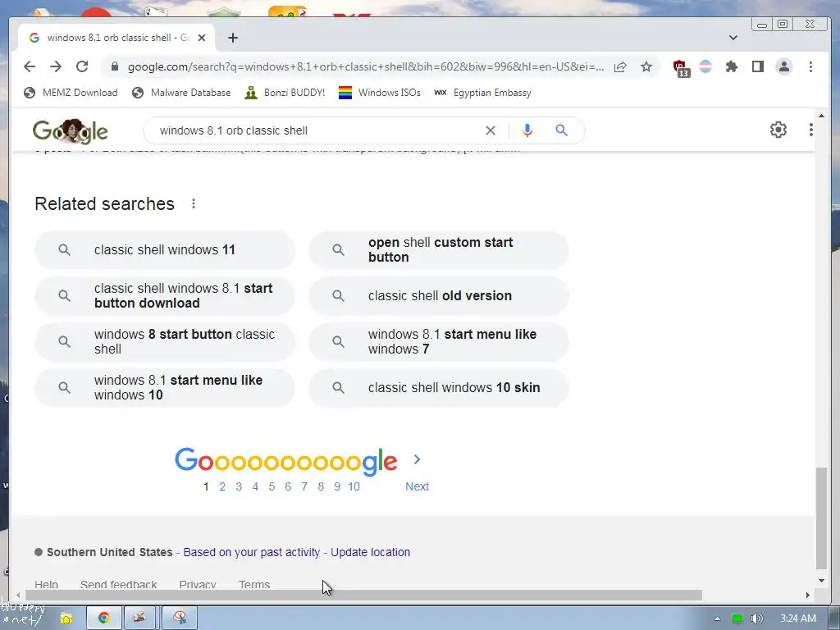Click the Google doodle logo
This screenshot has height=630, width=840.
[x=71, y=130]
